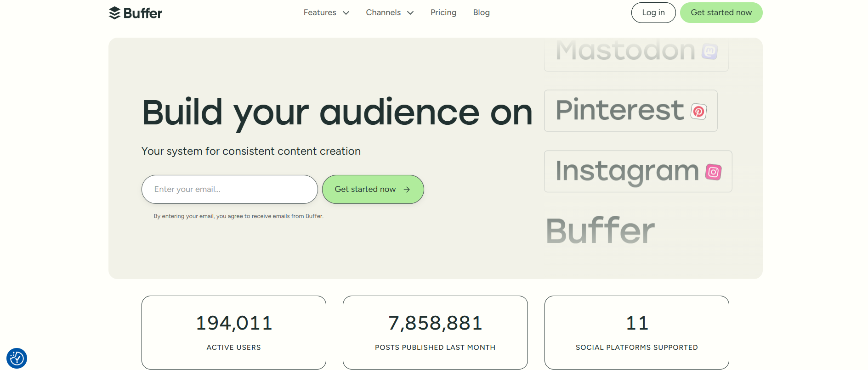Expand the Features menu chevron
Image resolution: width=868 pixels, height=370 pixels.
point(346,13)
